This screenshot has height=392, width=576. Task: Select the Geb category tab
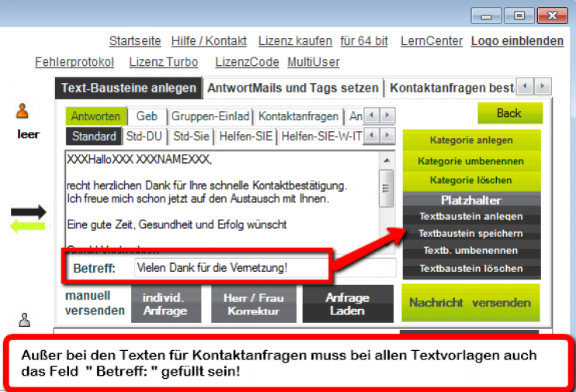point(147,116)
